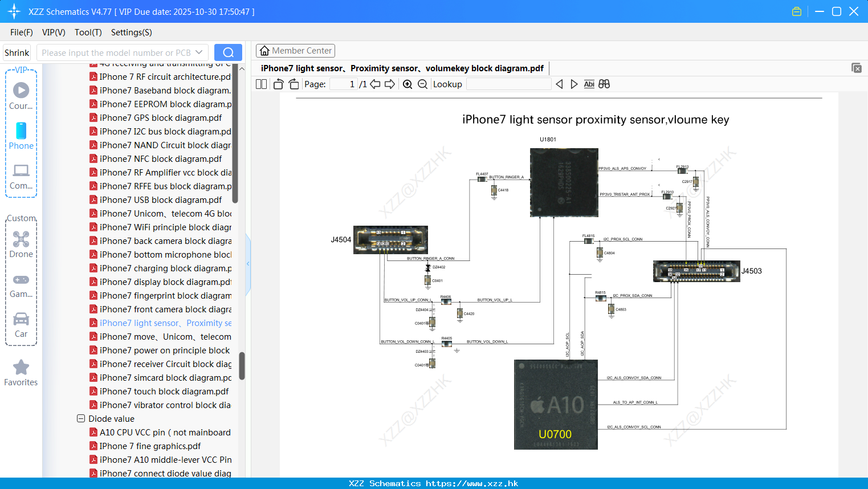The height and width of the screenshot is (489, 868).
Task: Zoom out of the PDF
Action: 422,84
